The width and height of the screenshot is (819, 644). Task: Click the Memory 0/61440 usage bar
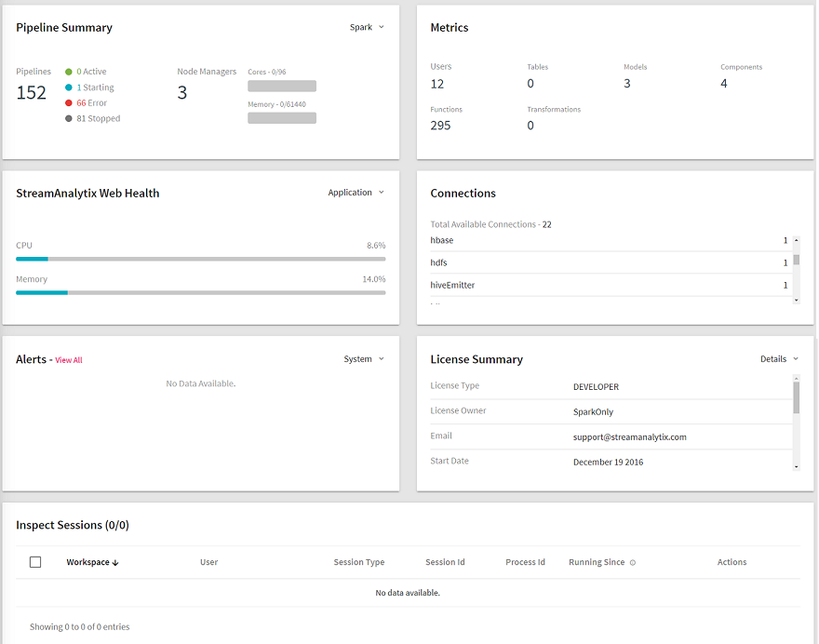tap(282, 118)
